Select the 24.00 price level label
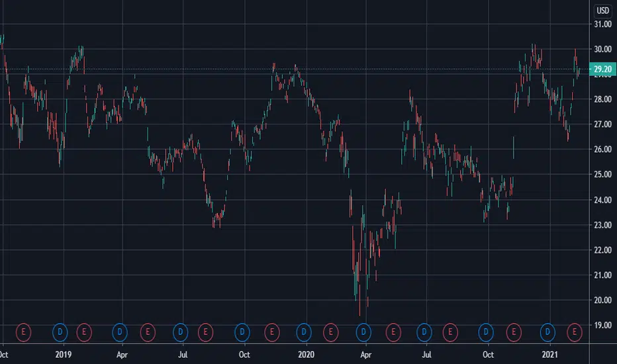The image size is (617, 364). click(x=602, y=200)
